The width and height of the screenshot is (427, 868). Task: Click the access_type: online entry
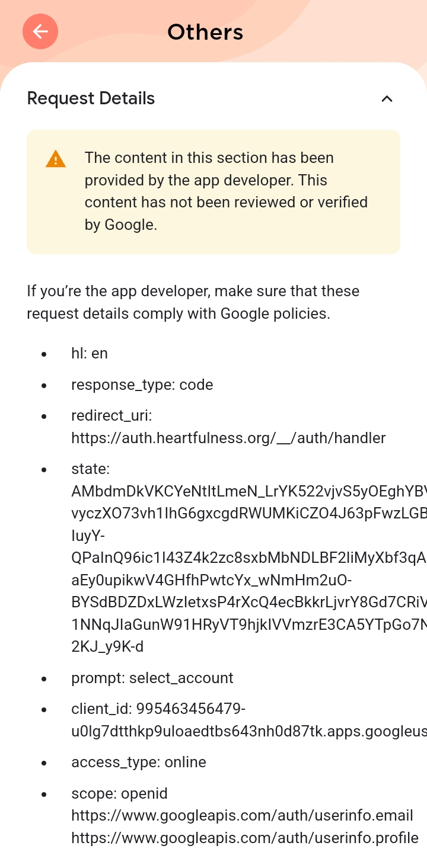(138, 762)
